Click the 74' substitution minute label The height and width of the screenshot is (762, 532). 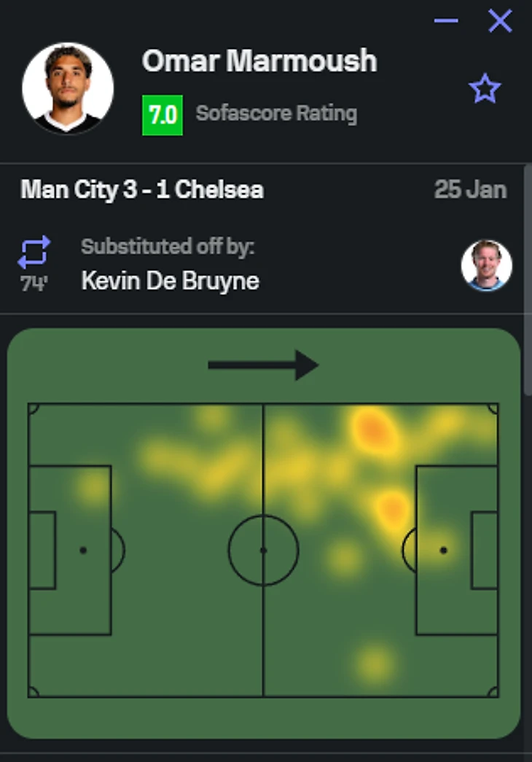point(34,284)
